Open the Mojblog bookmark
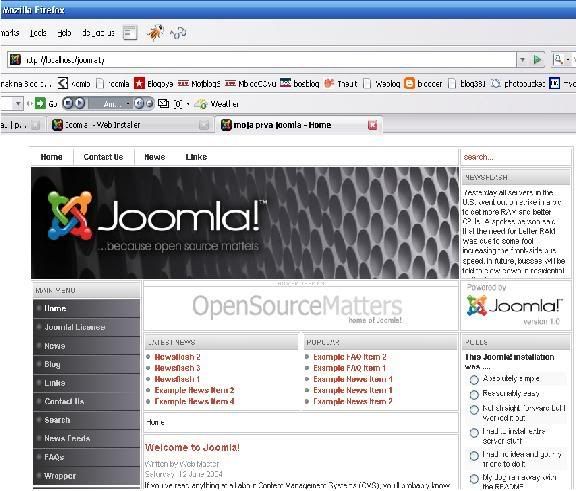The height and width of the screenshot is (491, 576). point(199,84)
